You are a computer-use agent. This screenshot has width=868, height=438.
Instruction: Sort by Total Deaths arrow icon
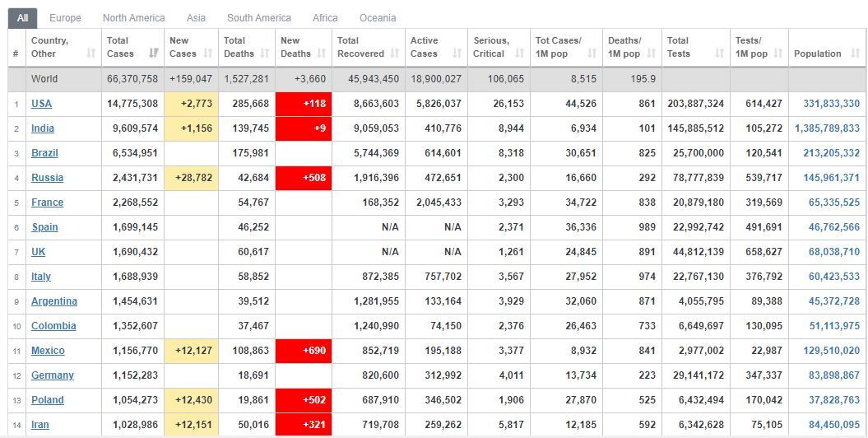(265, 54)
